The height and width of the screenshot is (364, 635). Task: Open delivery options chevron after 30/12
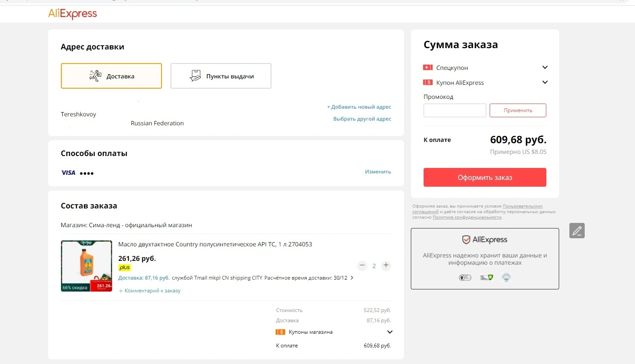tap(352, 278)
